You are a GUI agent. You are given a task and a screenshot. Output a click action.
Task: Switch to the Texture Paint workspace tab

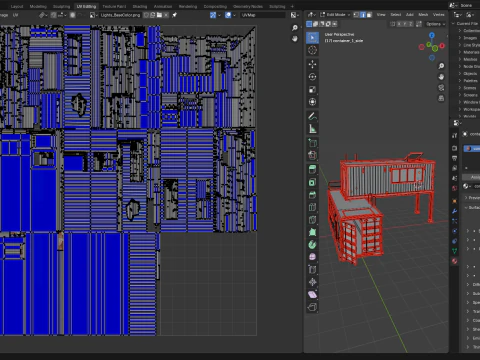[114, 6]
